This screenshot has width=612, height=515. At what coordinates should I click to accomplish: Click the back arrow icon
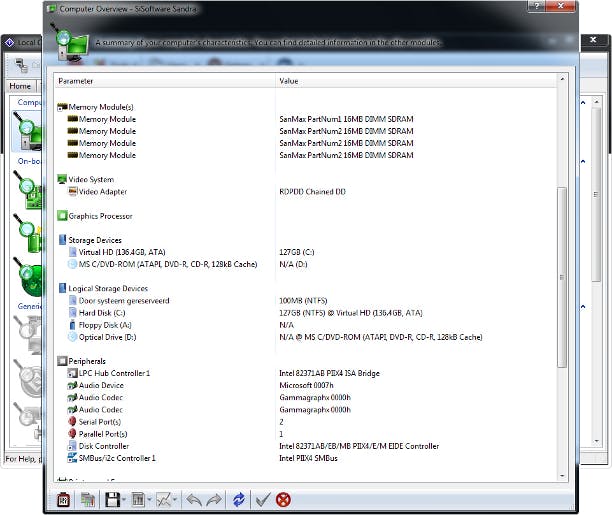click(x=194, y=500)
